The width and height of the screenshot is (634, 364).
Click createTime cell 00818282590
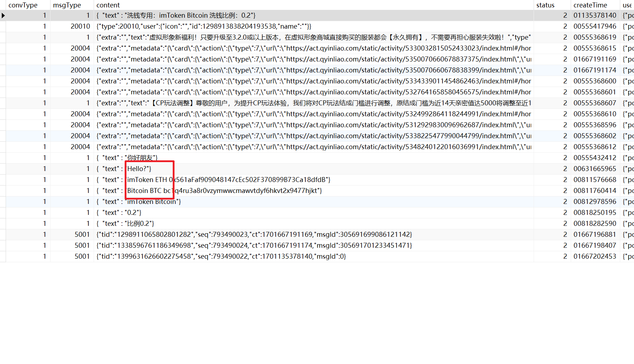(x=595, y=224)
